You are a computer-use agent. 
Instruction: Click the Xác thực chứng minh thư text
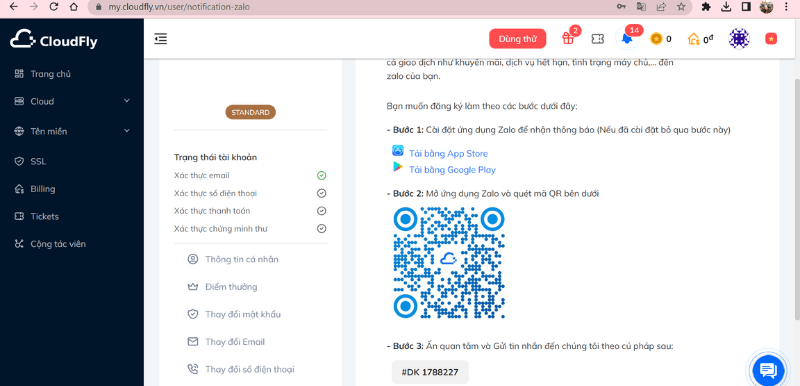(x=220, y=228)
